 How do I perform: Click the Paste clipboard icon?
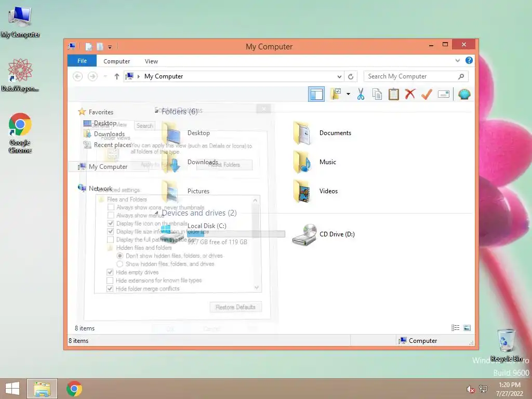click(x=394, y=94)
